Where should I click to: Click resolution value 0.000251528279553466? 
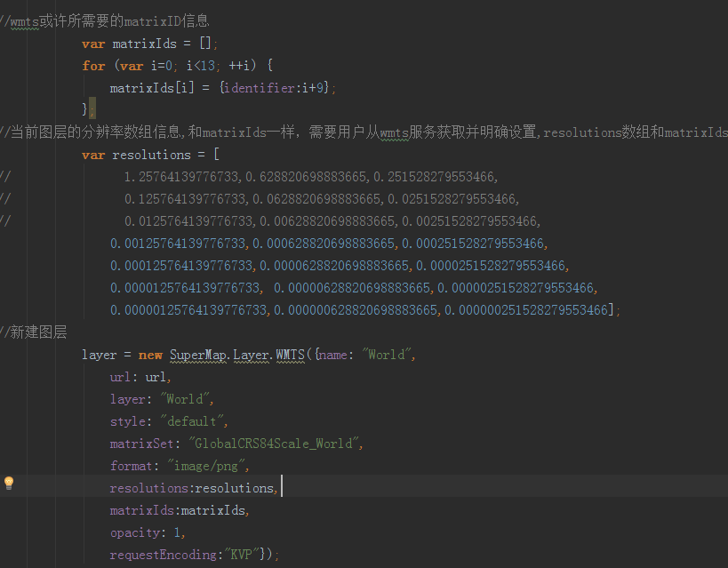(473, 244)
